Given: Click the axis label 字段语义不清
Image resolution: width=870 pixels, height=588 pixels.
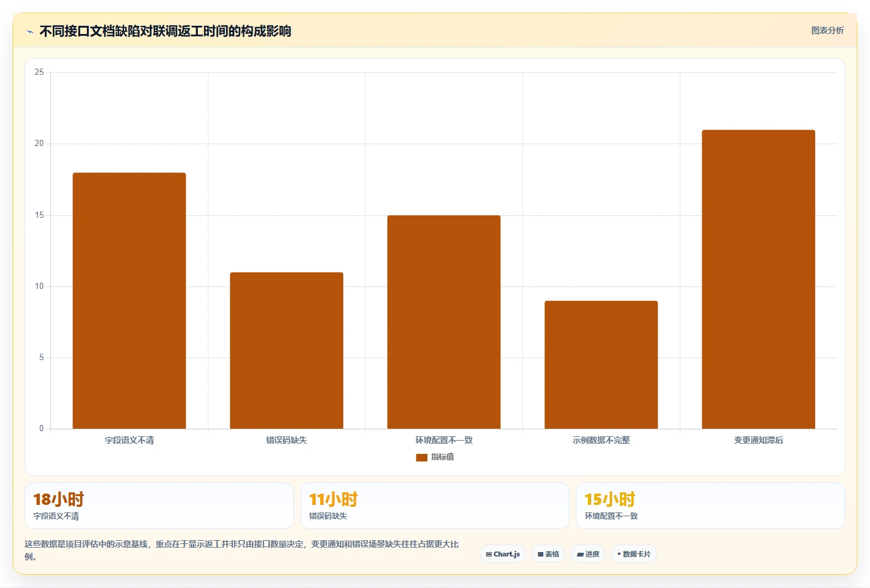Looking at the screenshot, I should click(x=129, y=440).
